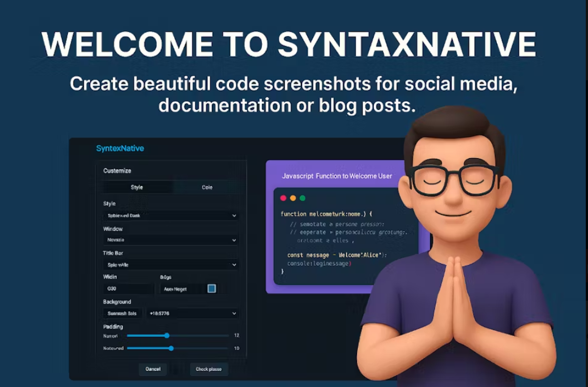Click the SyntexNative logo text
The height and width of the screenshot is (387, 588).
(120, 148)
